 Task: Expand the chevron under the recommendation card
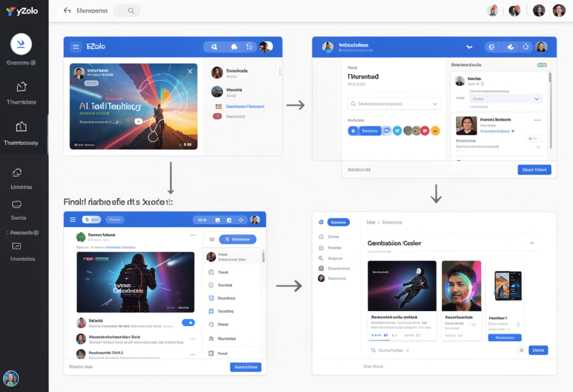[539, 146]
